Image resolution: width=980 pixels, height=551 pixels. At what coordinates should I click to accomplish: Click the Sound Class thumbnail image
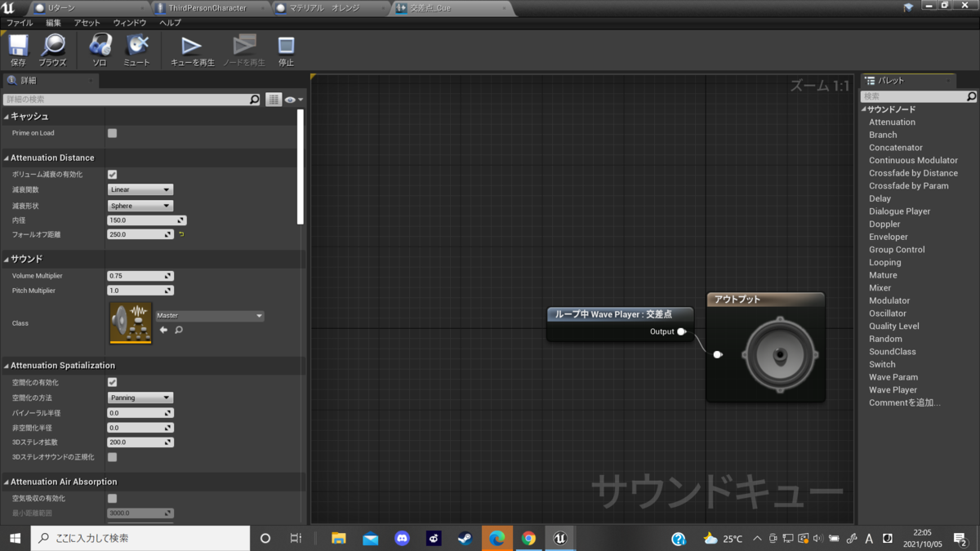(131, 323)
